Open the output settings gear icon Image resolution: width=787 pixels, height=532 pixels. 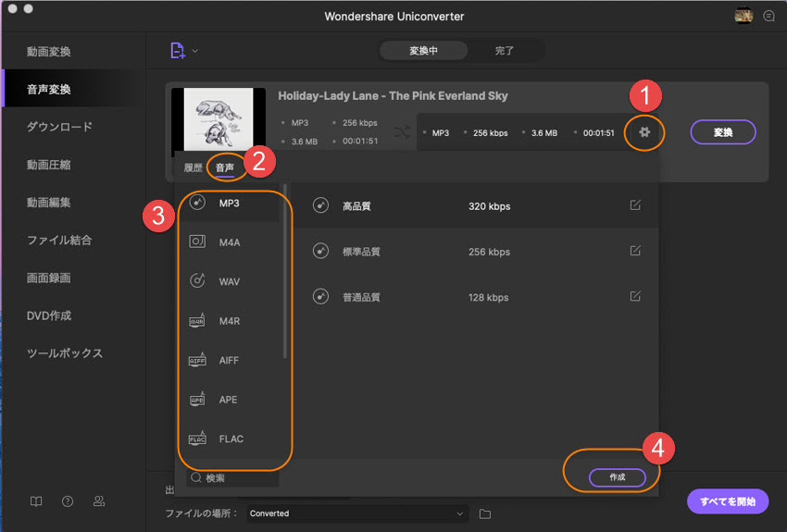pos(644,132)
